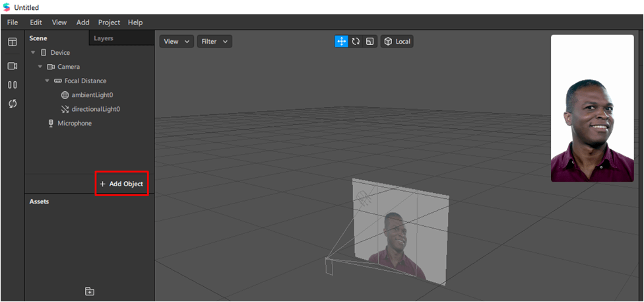Screen dimensions: 644x302
Task: Select the Scale manipulator tool
Action: pos(370,41)
